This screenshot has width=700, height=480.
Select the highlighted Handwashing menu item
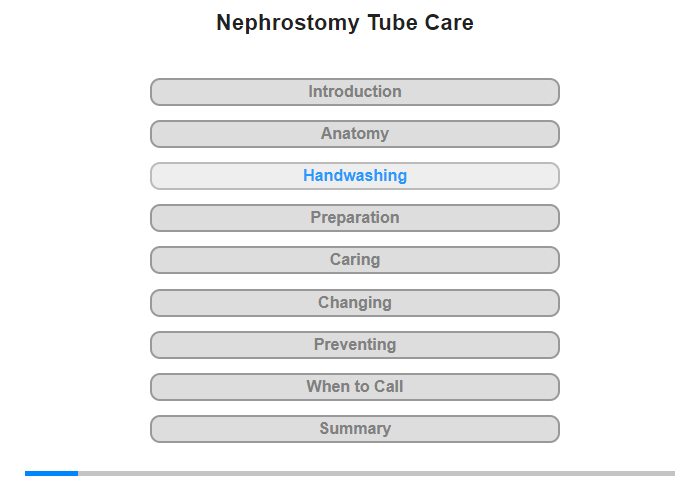[354, 176]
